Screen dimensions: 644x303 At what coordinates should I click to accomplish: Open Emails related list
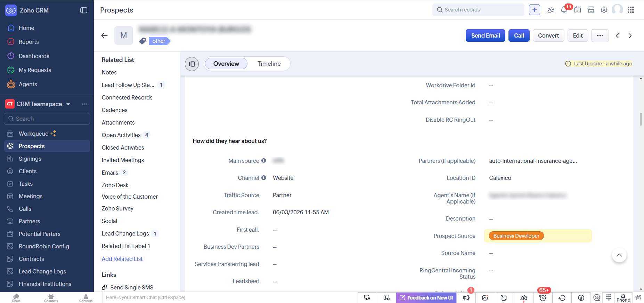point(110,173)
